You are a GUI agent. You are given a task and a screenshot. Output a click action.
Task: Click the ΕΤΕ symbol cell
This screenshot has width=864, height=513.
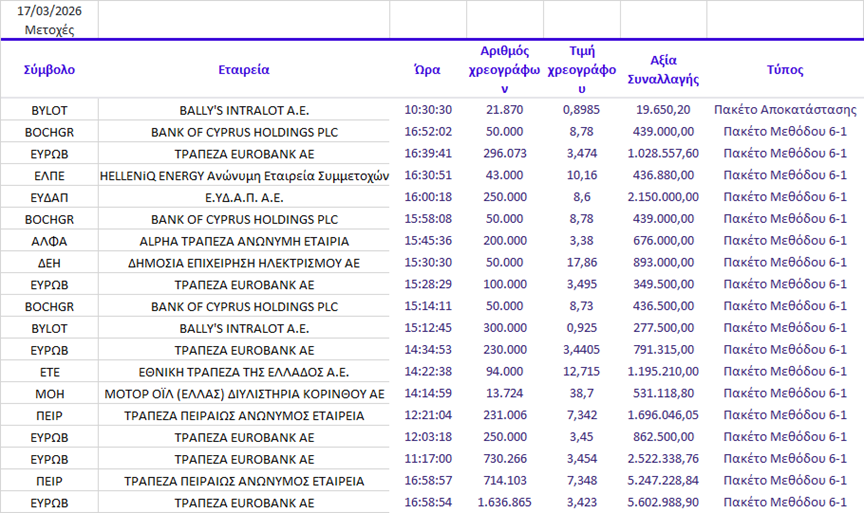click(49, 372)
